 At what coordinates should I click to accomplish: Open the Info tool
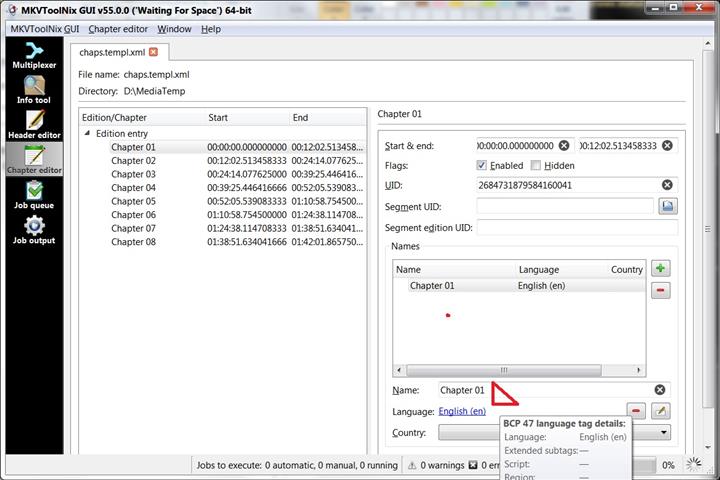tap(34, 90)
